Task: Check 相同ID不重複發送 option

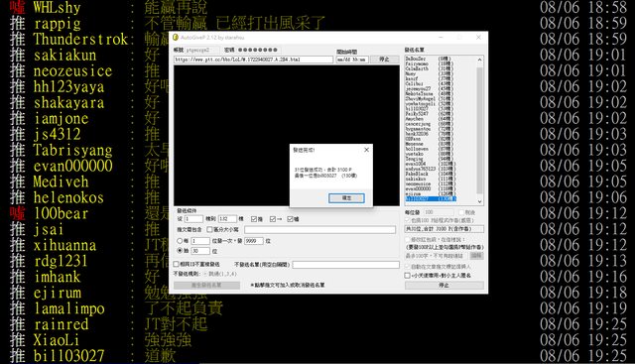Action: tap(177, 264)
